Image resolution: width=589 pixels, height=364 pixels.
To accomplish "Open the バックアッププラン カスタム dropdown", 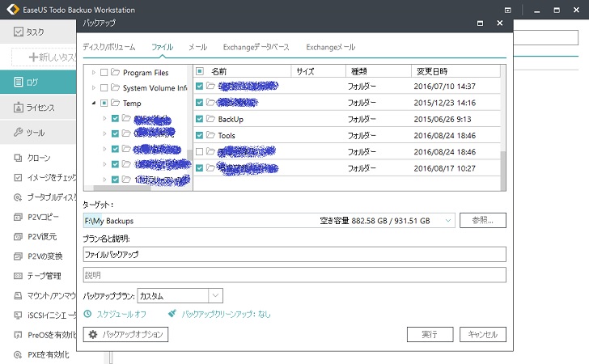I will [215, 295].
